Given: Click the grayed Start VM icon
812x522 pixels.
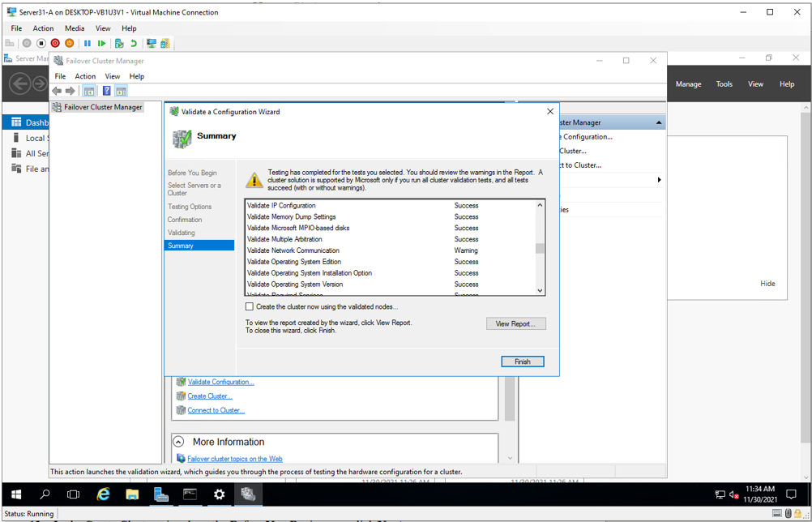Looking at the screenshot, I should click(27, 44).
